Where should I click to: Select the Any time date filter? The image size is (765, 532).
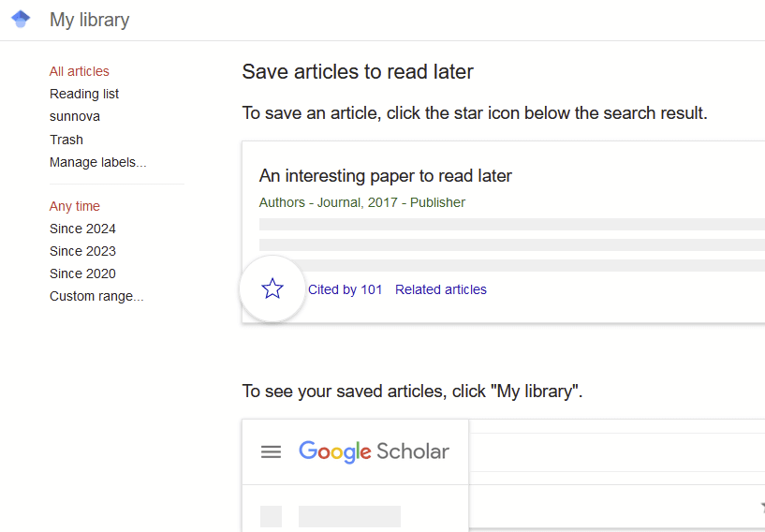click(x=75, y=206)
